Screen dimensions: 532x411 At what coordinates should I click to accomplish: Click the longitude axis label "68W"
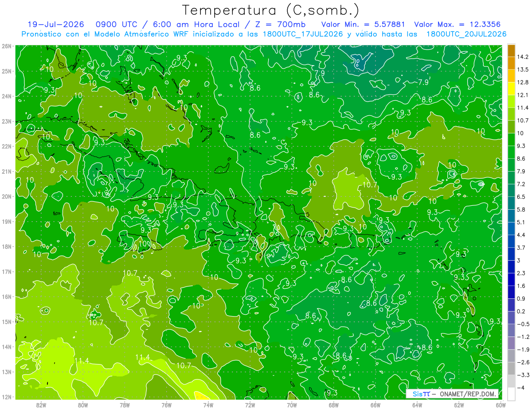pos(333,405)
